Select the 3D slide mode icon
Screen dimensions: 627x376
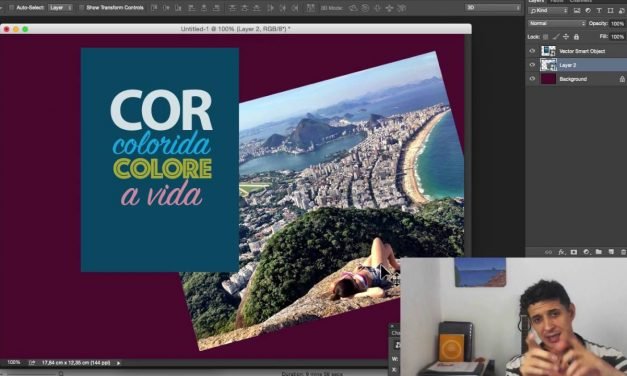tap(389, 8)
